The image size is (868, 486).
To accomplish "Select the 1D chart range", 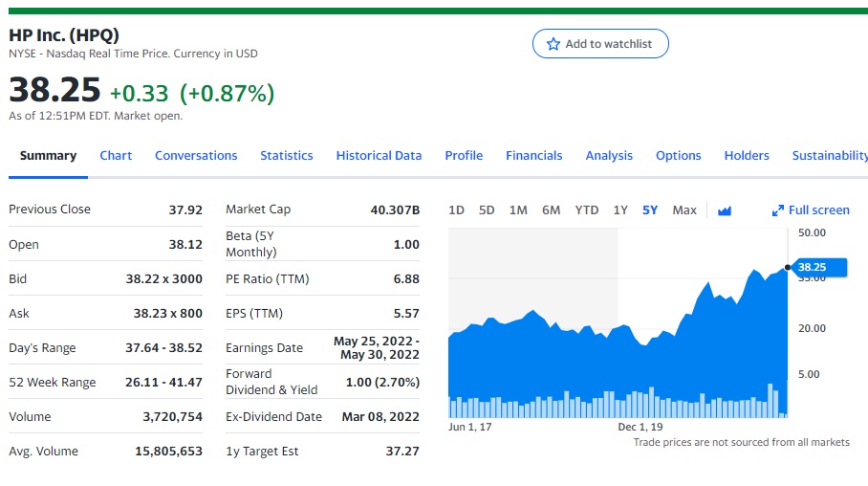I will coord(456,210).
